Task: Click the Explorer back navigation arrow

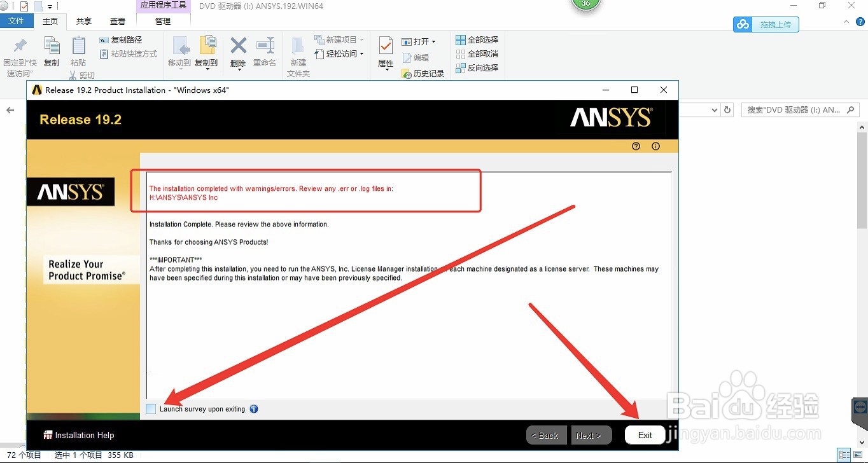Action: pyautogui.click(x=10, y=110)
